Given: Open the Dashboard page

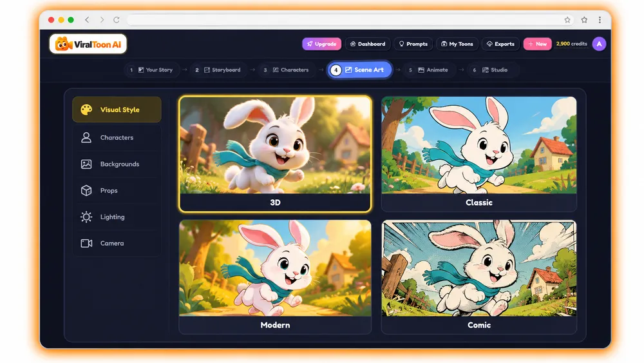Looking at the screenshot, I should [x=368, y=44].
